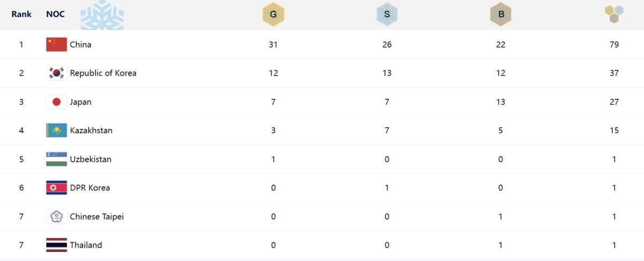Click China's total medal count 79
644x261 pixels.
point(614,45)
